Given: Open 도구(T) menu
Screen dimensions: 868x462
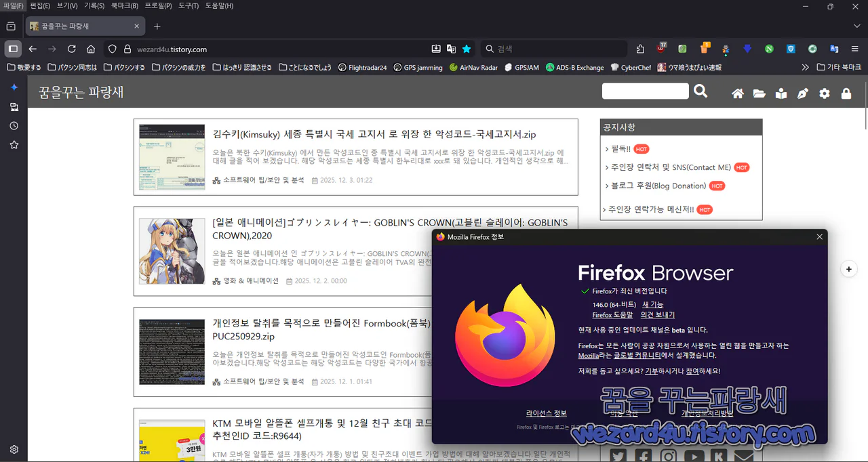Looking at the screenshot, I should click(x=189, y=6).
